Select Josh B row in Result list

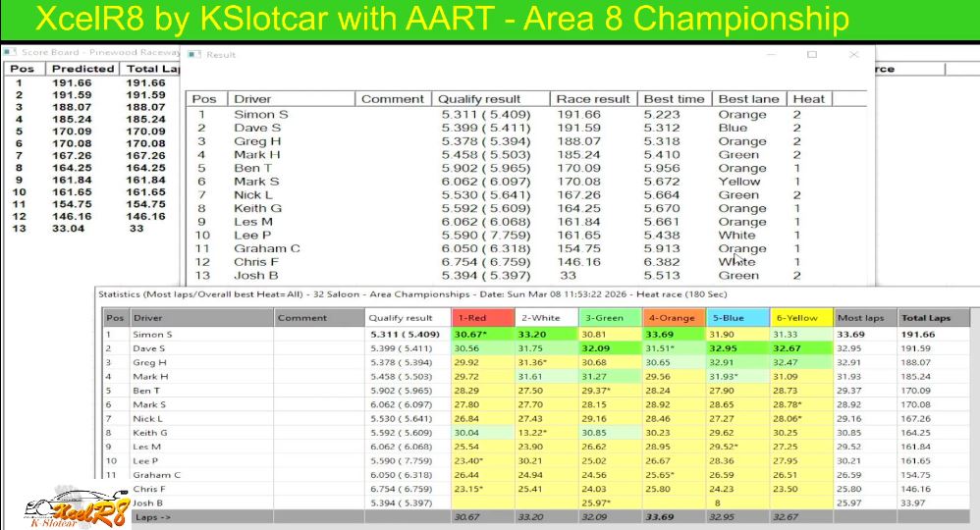coord(249,276)
